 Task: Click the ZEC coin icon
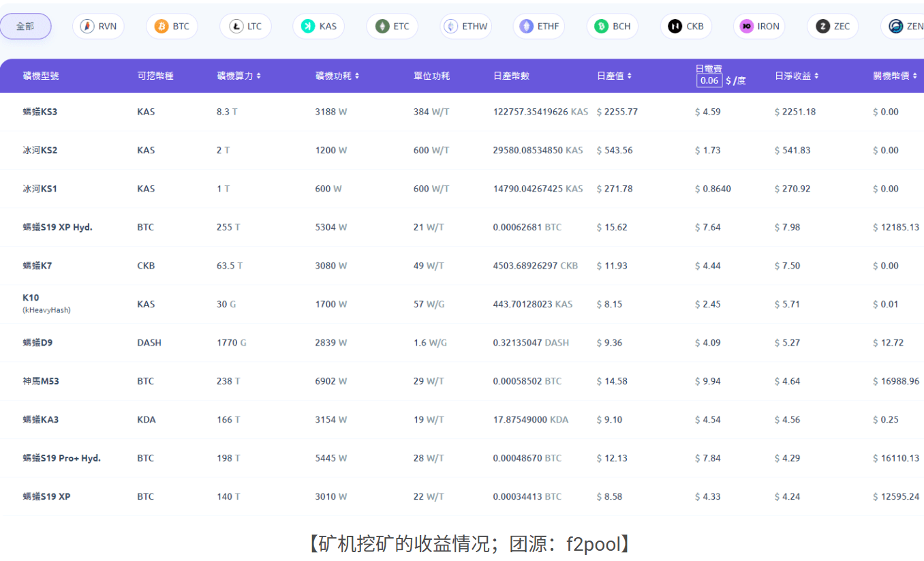tap(822, 27)
